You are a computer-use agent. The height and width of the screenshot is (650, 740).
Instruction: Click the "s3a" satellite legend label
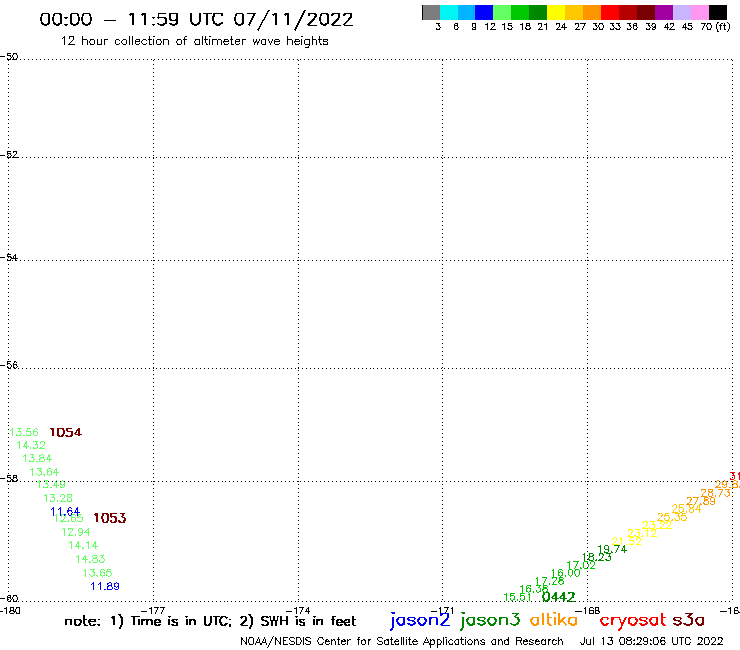[x=689, y=620]
